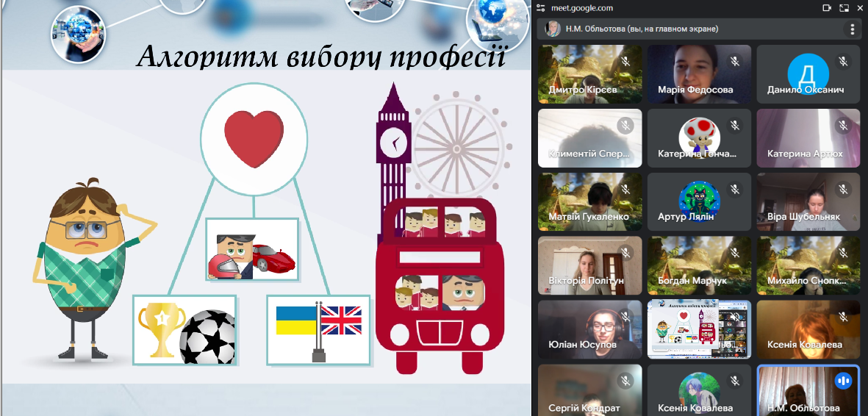The height and width of the screenshot is (416, 868).
Task: Select the Юліан Юсупов video tile
Action: tap(590, 329)
